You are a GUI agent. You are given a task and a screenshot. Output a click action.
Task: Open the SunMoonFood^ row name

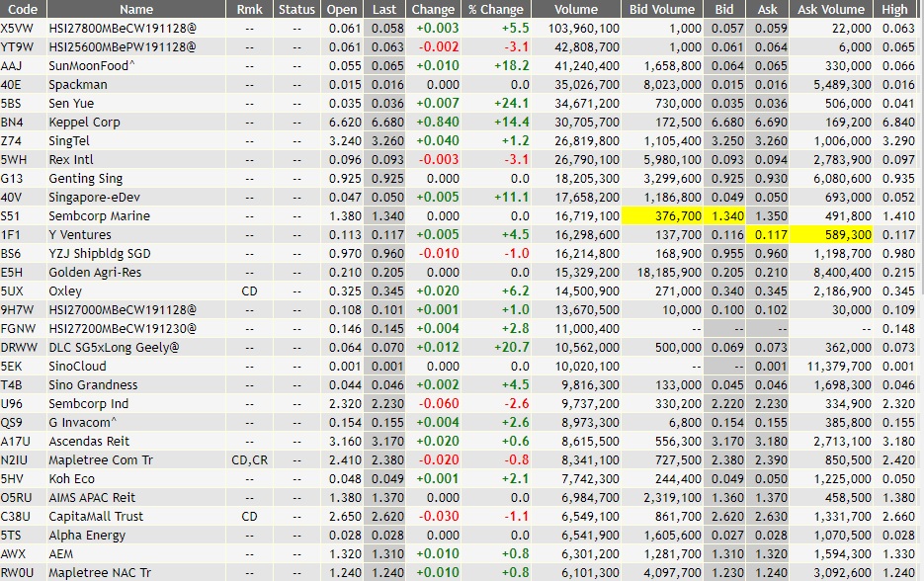coord(91,66)
